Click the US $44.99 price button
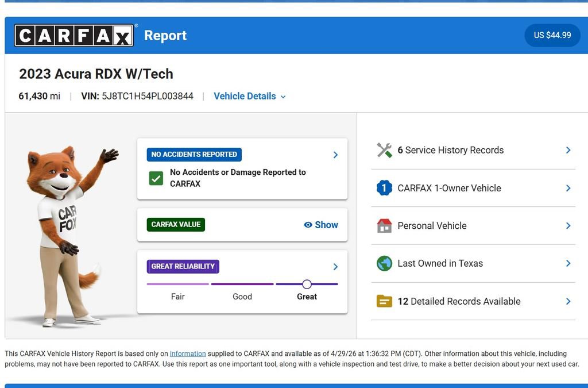The width and height of the screenshot is (588, 388). pyautogui.click(x=552, y=35)
